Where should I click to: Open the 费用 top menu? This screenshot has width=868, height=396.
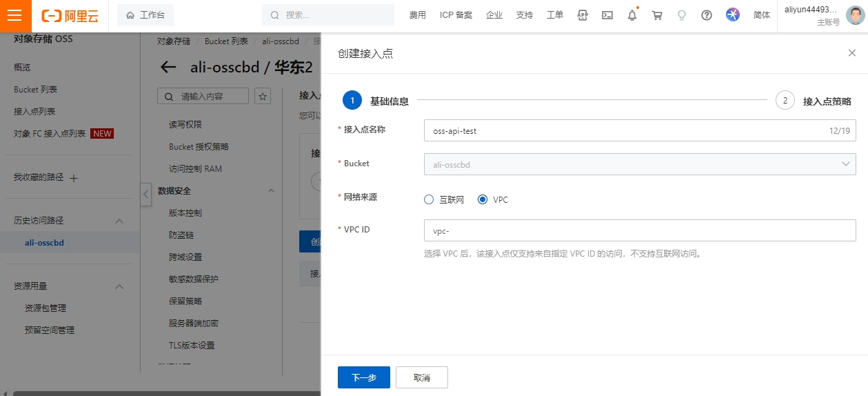point(417,15)
